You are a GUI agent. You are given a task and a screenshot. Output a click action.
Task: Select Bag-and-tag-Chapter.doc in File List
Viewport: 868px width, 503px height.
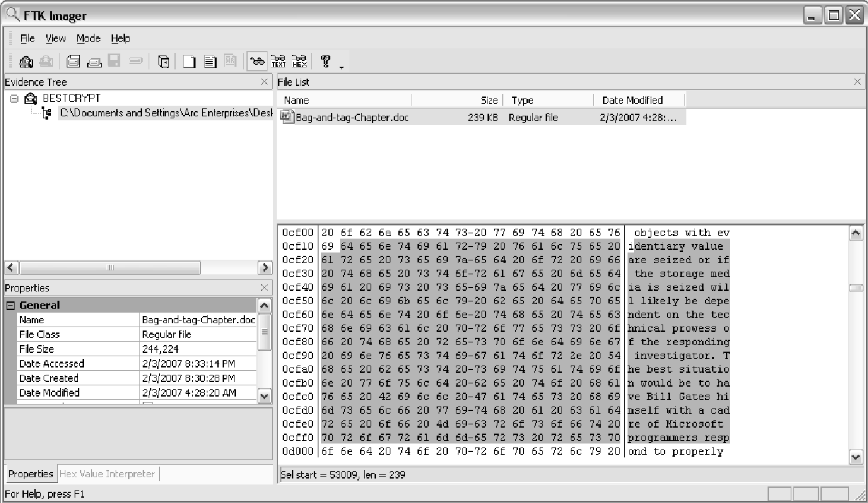pyautogui.click(x=351, y=117)
